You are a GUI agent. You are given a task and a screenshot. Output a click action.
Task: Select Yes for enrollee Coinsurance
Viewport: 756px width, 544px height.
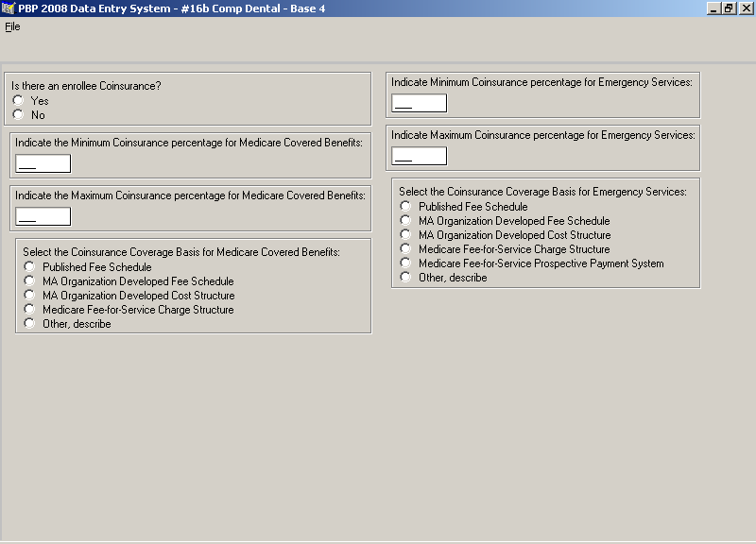18,100
